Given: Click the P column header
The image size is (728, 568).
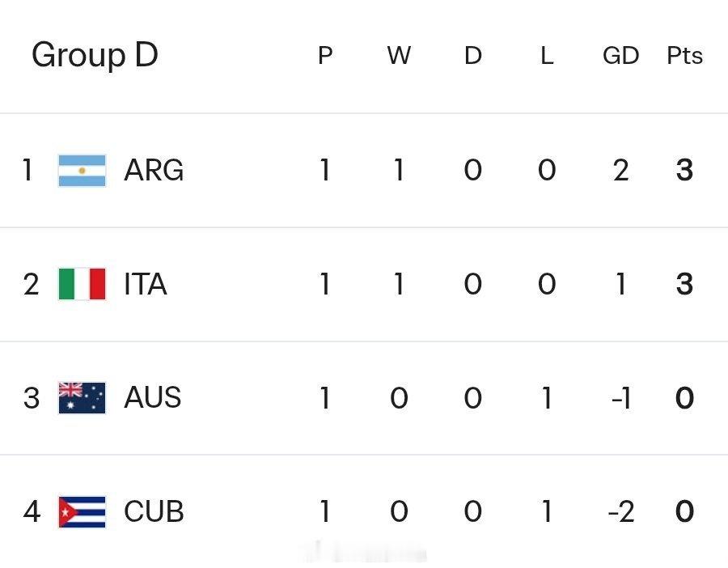Looking at the screenshot, I should (x=325, y=56).
